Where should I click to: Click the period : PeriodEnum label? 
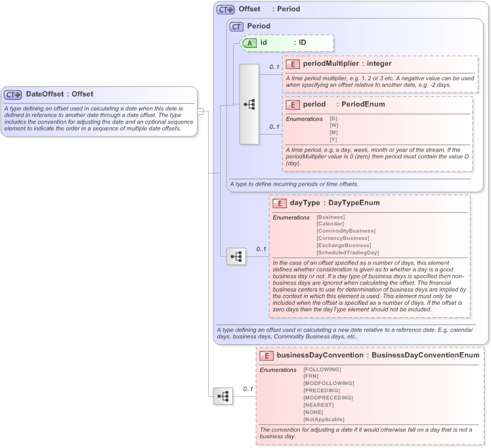coord(344,104)
